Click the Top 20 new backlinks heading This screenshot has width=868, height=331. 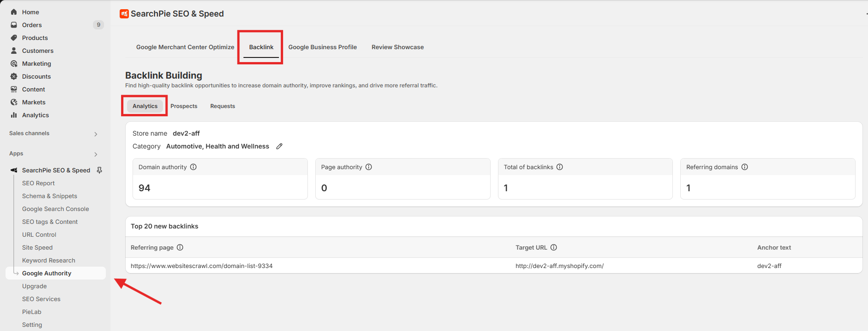click(x=164, y=226)
